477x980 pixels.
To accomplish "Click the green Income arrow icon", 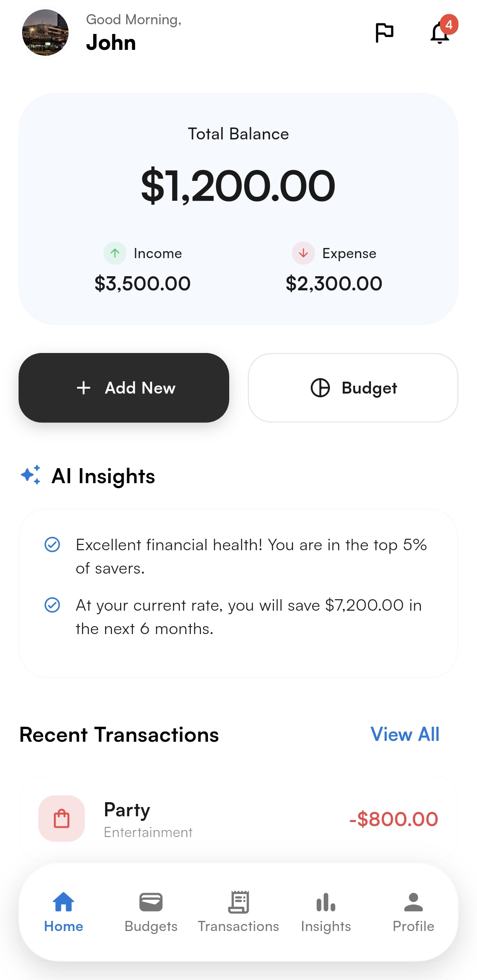I will (x=115, y=253).
